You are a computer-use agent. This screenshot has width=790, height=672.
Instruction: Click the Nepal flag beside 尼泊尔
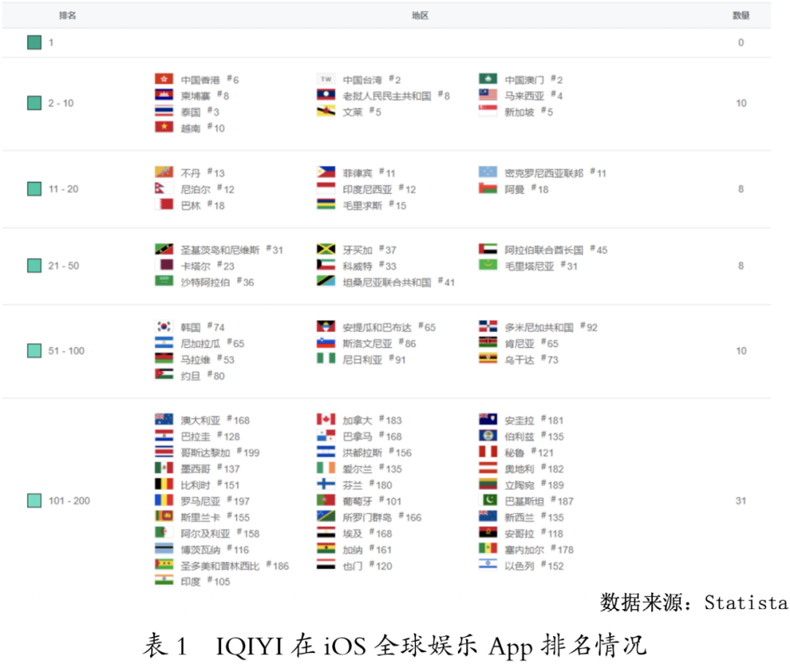pyautogui.click(x=164, y=189)
